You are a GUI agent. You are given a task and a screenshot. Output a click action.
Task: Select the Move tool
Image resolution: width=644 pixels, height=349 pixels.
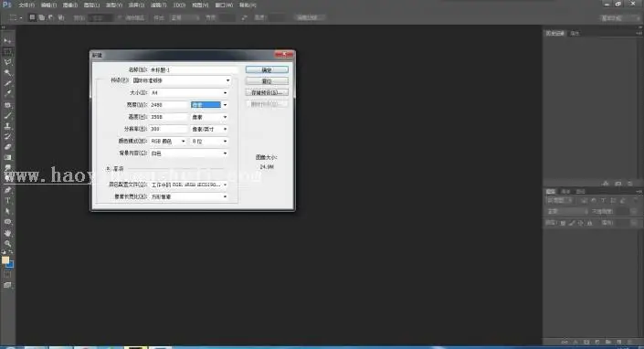point(7,41)
